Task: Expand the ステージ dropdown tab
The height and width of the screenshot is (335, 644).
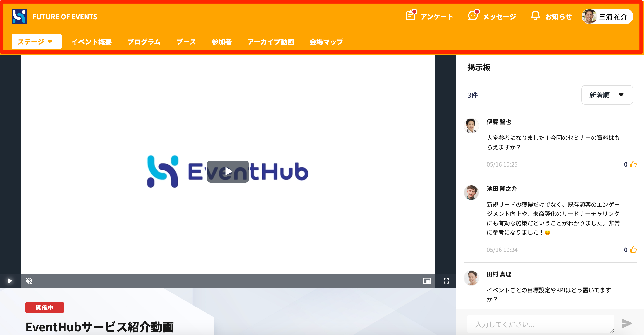Action: 36,42
